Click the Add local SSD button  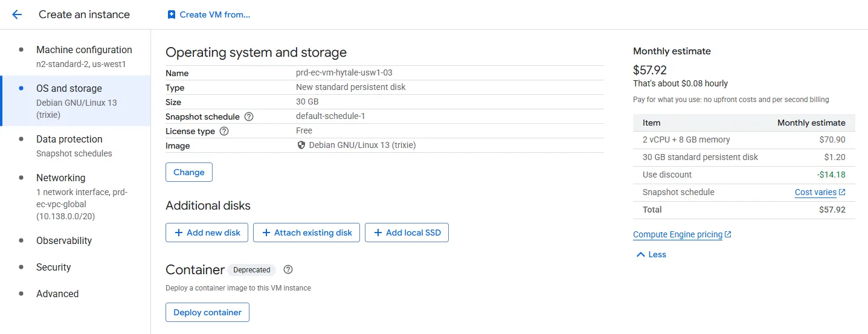pyautogui.click(x=407, y=233)
